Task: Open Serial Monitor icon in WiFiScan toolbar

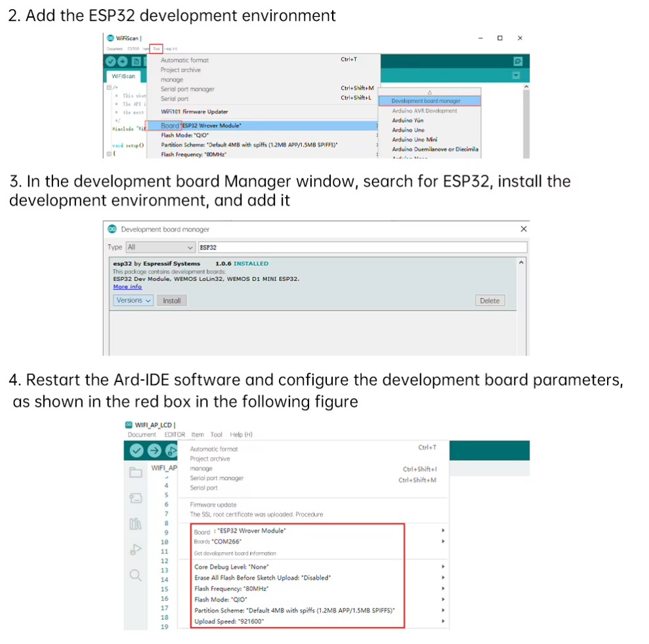Action: (x=518, y=61)
